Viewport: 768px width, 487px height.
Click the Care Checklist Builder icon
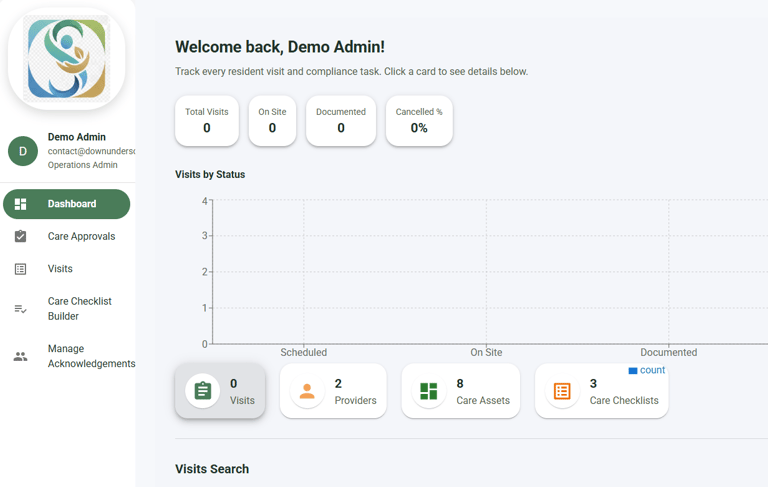coord(20,309)
